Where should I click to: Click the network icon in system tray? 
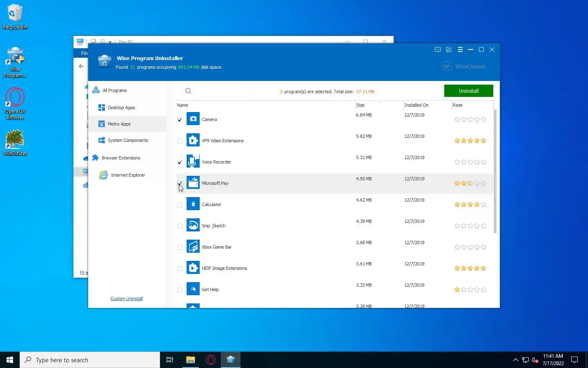click(526, 360)
